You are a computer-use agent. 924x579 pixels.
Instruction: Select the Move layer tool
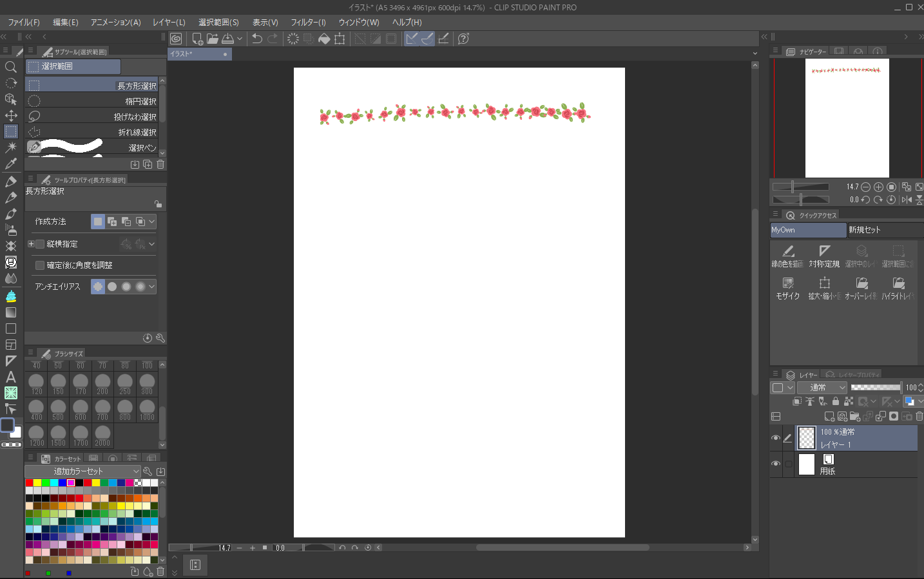[x=11, y=115]
